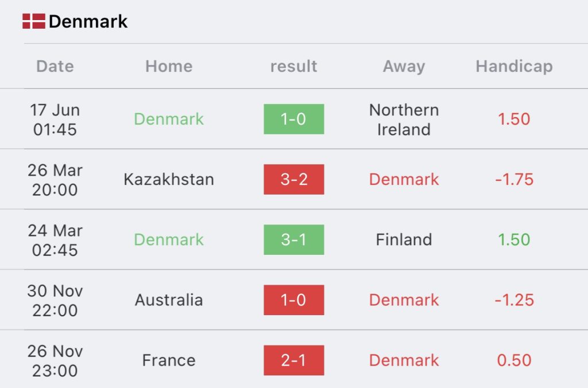Viewport: 588px width, 388px height.
Task: Click the 0.50 handicap value
Action: coord(514,360)
